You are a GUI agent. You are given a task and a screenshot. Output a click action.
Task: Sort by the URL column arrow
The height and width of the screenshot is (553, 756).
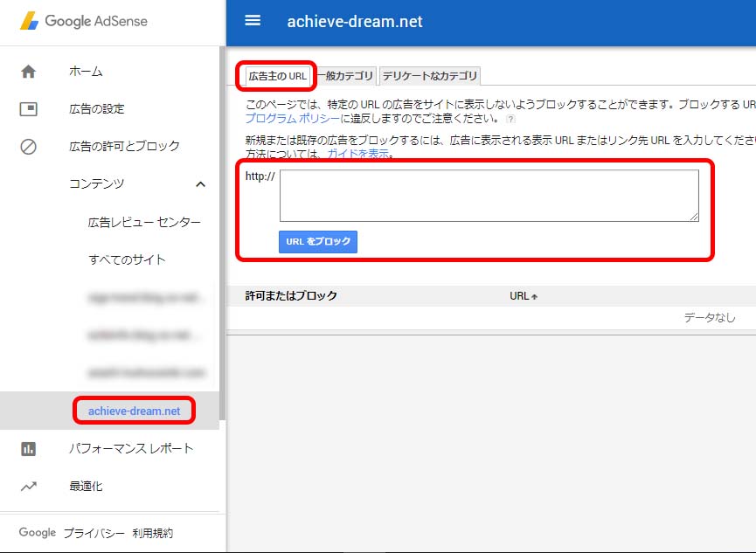pyautogui.click(x=535, y=296)
